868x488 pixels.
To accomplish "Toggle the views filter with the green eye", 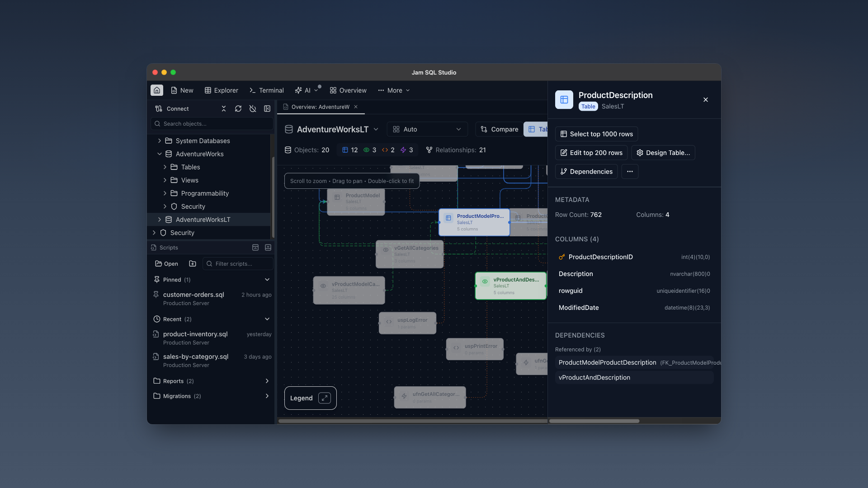I will point(366,150).
